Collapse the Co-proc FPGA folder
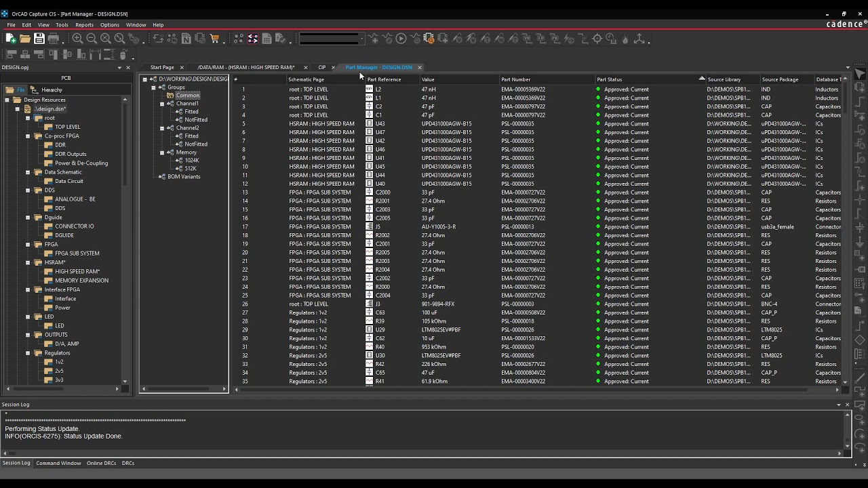Image resolution: width=868 pixels, height=488 pixels. [28, 136]
